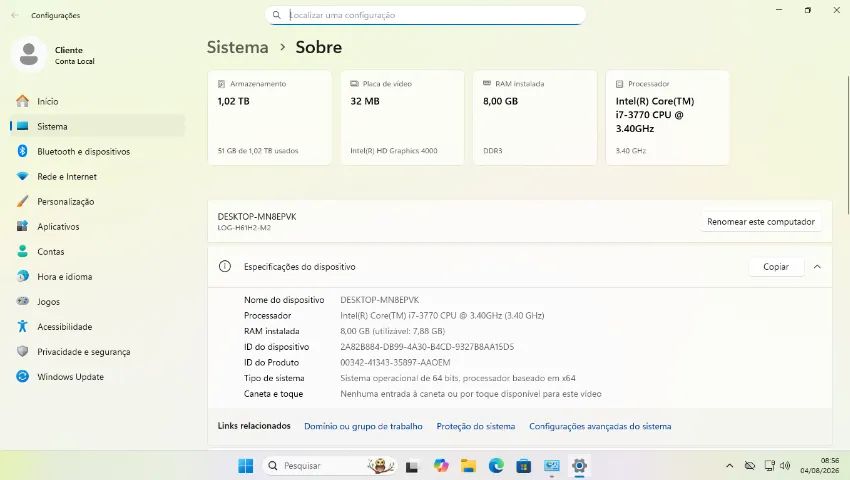Click the DESKTOP-MN8EPVK computer name header
Screen dimensions: 850x480
click(257, 216)
